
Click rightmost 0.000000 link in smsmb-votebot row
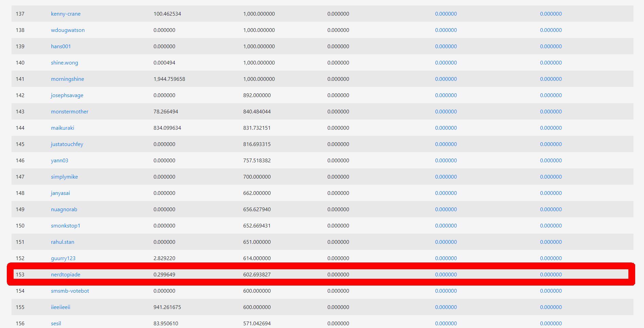tap(551, 291)
